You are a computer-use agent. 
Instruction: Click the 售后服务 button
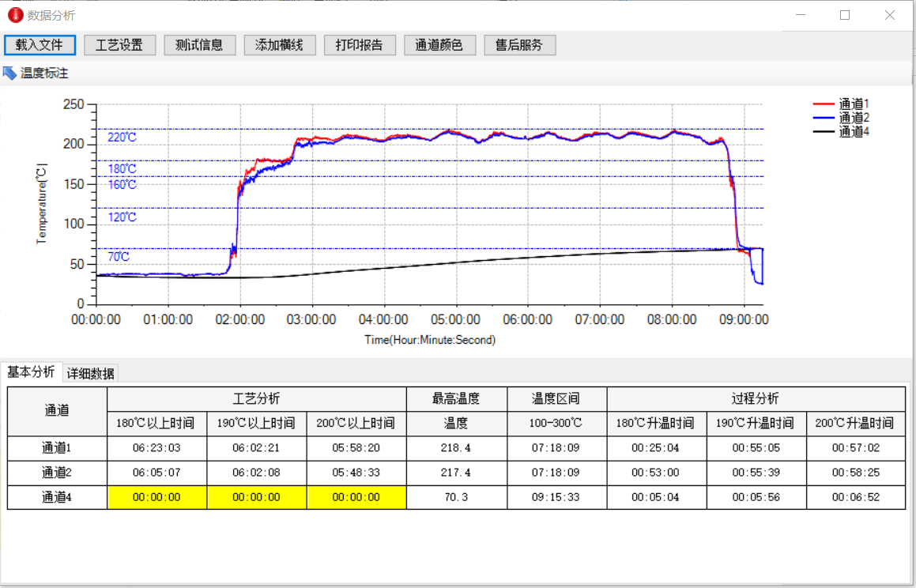[519, 45]
